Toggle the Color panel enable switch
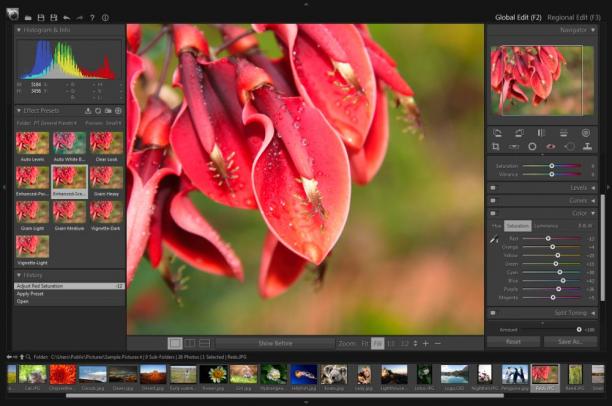Screen dimensions: 612x406 click(x=493, y=213)
